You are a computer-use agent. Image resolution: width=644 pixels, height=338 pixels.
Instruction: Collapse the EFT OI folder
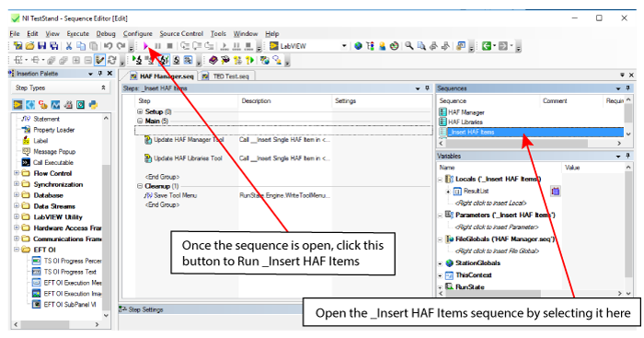tap(17, 250)
